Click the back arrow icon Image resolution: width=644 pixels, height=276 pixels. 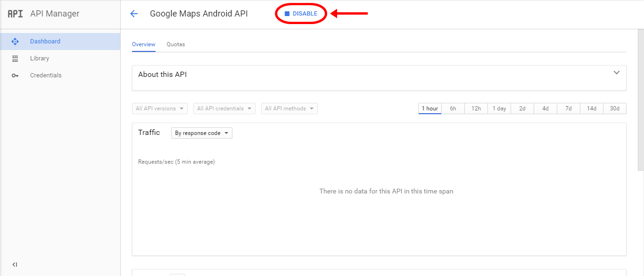click(x=134, y=14)
